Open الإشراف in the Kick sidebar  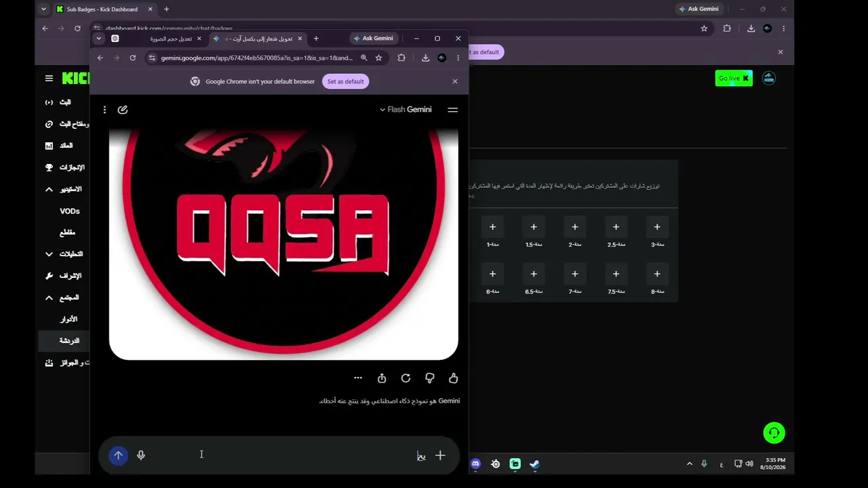click(x=71, y=276)
